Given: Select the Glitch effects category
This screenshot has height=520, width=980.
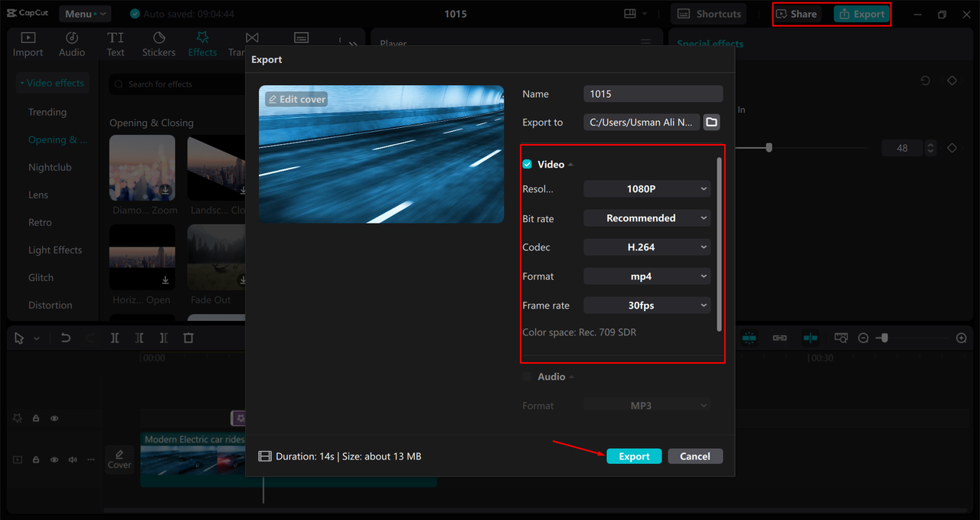Looking at the screenshot, I should click(x=41, y=277).
